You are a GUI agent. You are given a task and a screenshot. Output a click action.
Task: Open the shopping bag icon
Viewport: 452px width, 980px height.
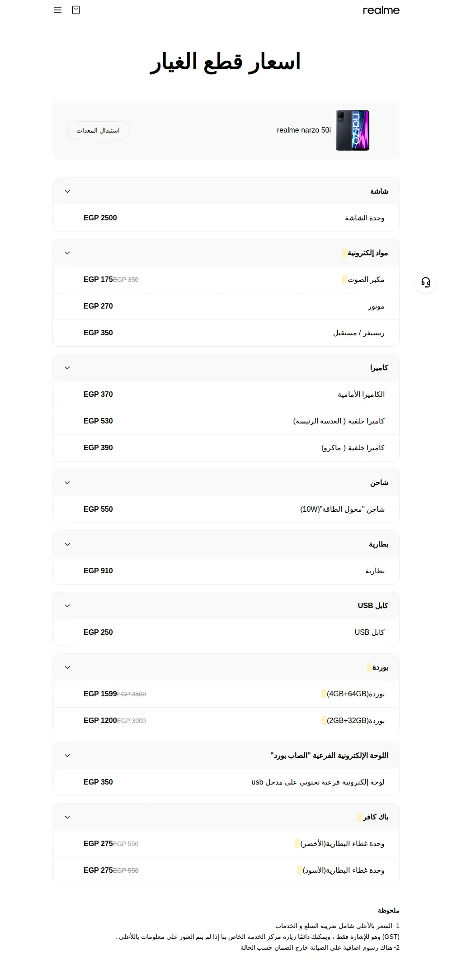(76, 10)
